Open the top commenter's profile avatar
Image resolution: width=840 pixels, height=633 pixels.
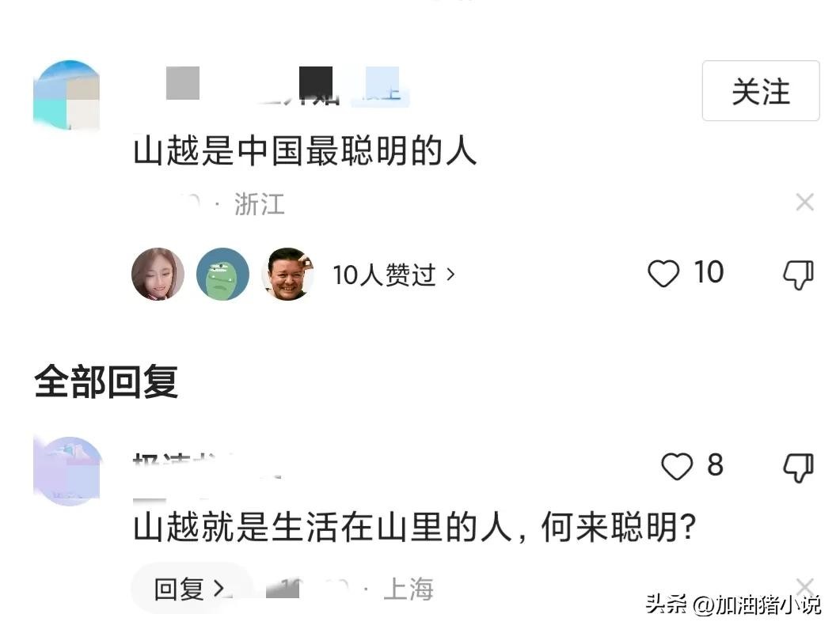click(67, 95)
